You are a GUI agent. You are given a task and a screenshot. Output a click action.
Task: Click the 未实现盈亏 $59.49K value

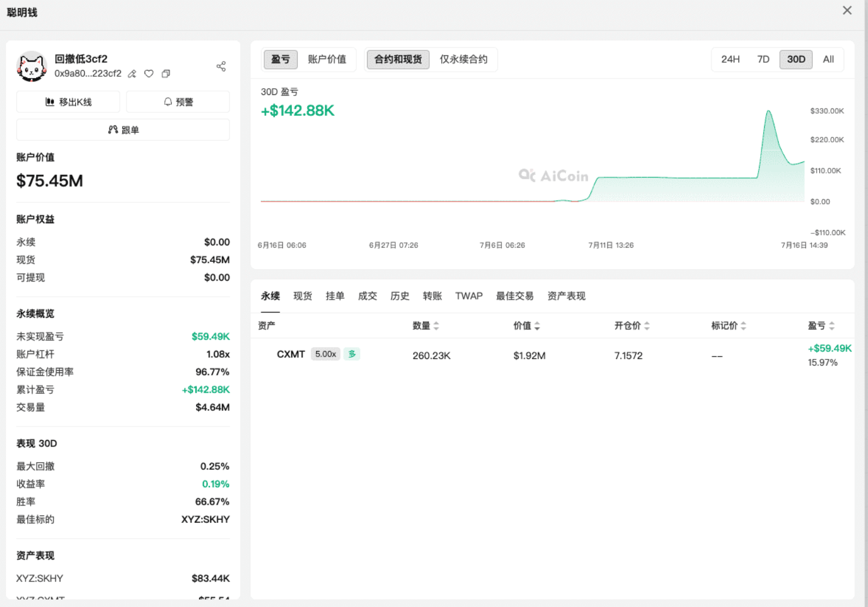click(211, 337)
